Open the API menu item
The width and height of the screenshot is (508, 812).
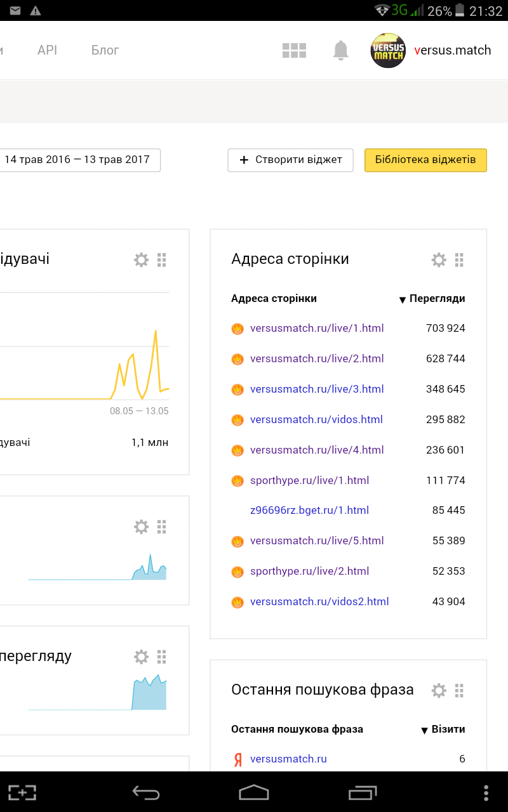tap(47, 50)
